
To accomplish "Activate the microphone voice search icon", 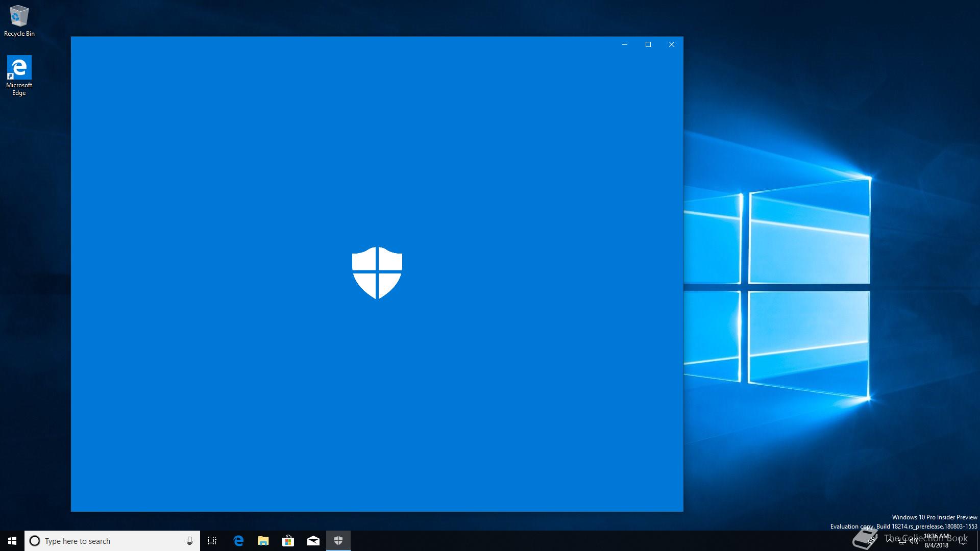I will click(189, 541).
